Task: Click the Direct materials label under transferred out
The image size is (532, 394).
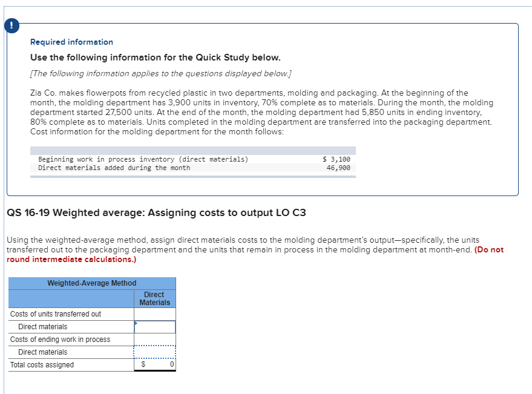Action: point(43,327)
